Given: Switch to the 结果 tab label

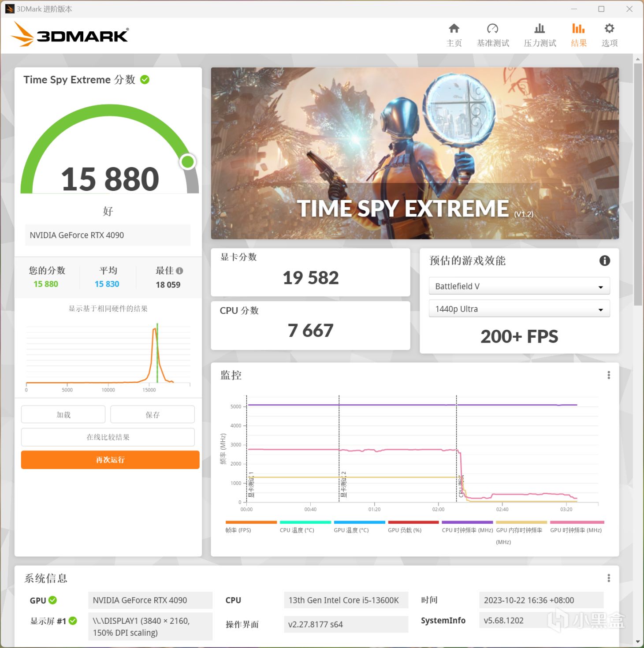Looking at the screenshot, I should pos(579,43).
